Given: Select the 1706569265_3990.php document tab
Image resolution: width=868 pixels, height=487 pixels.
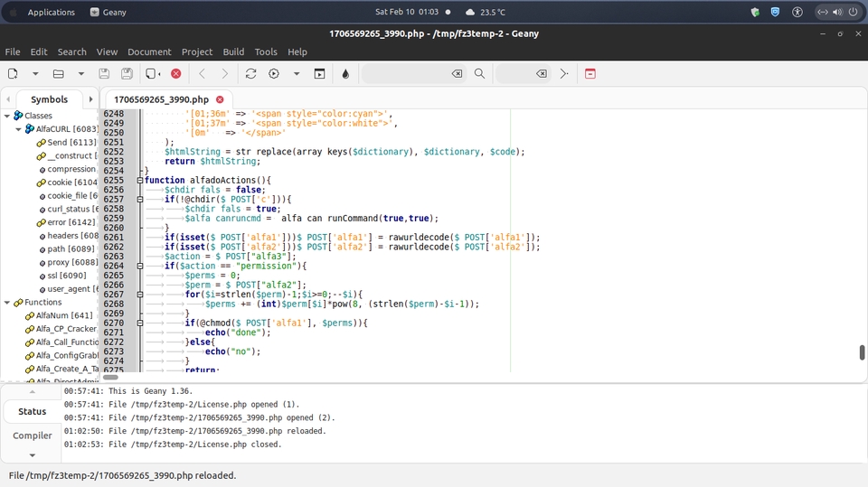Looking at the screenshot, I should 161,99.
